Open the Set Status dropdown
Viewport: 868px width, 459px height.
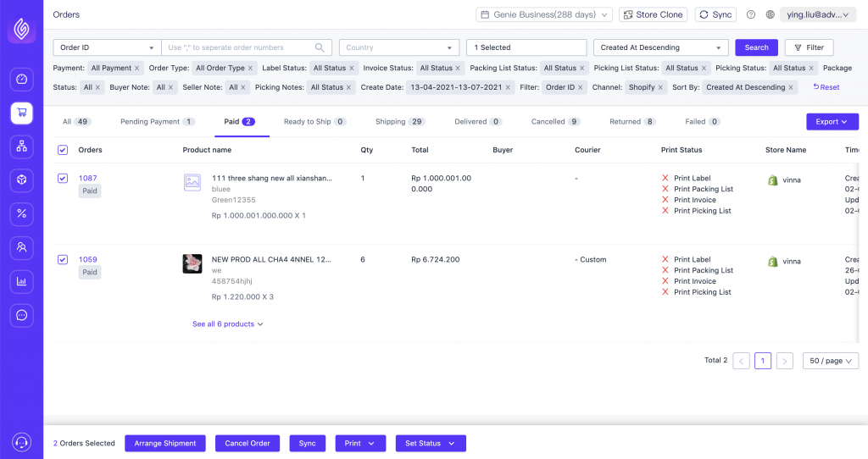(x=431, y=444)
